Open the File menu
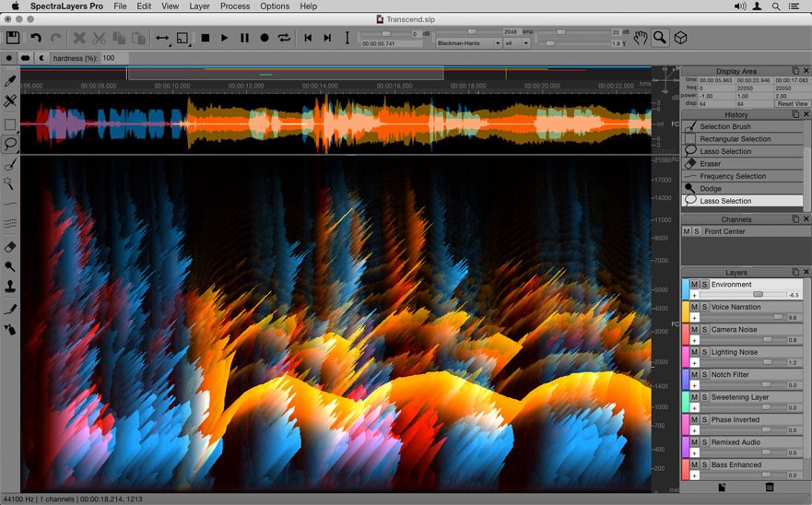 click(120, 6)
